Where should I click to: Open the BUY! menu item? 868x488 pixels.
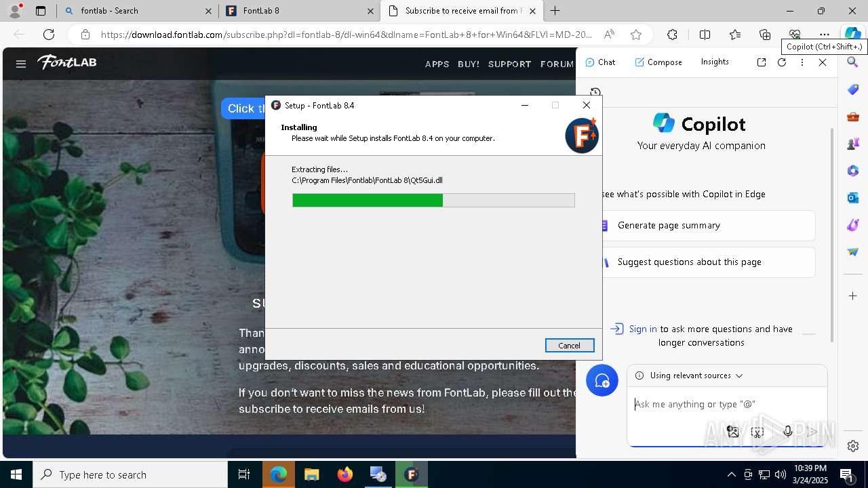(469, 64)
